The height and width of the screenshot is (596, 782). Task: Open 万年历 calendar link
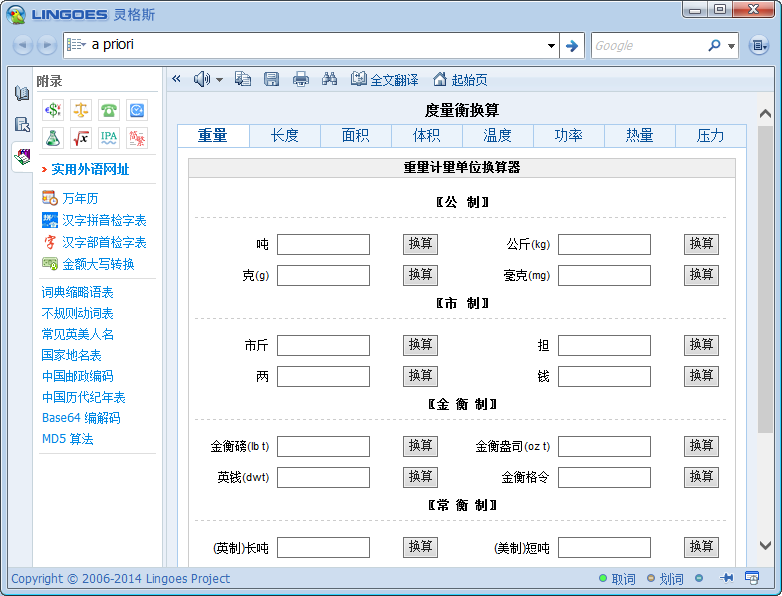coord(80,199)
